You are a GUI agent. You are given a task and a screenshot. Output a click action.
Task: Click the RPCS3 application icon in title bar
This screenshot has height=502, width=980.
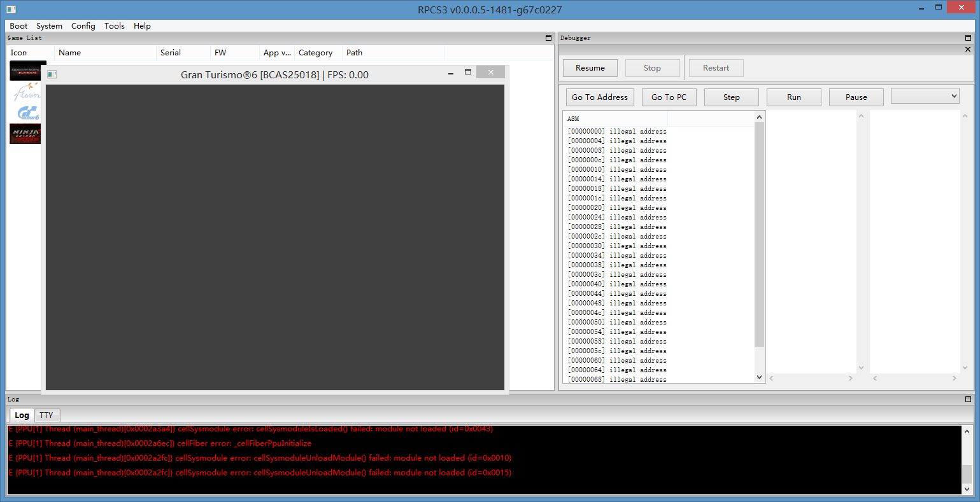pyautogui.click(x=11, y=10)
